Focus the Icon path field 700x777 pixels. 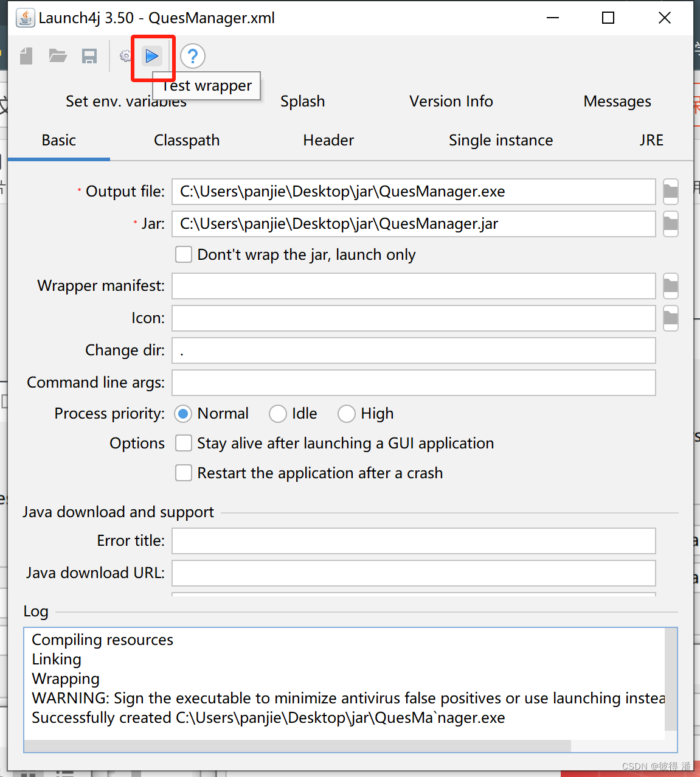pos(414,318)
